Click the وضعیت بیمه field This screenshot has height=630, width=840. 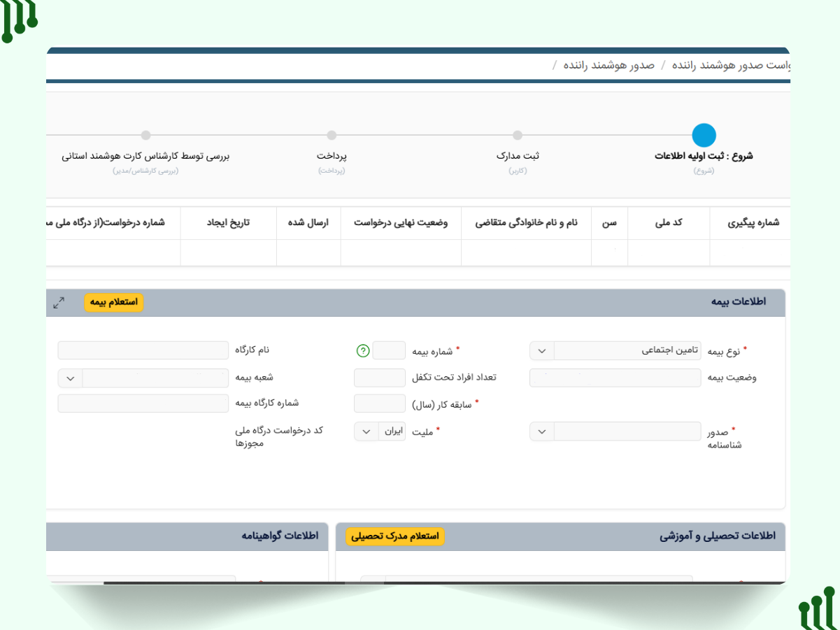[x=615, y=378]
